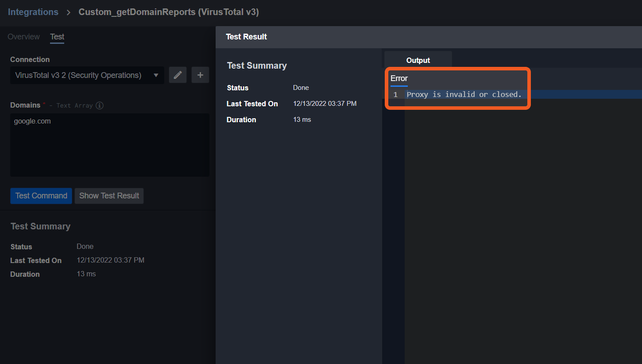
Task: Switch to the Overview tab
Action: [x=24, y=37]
